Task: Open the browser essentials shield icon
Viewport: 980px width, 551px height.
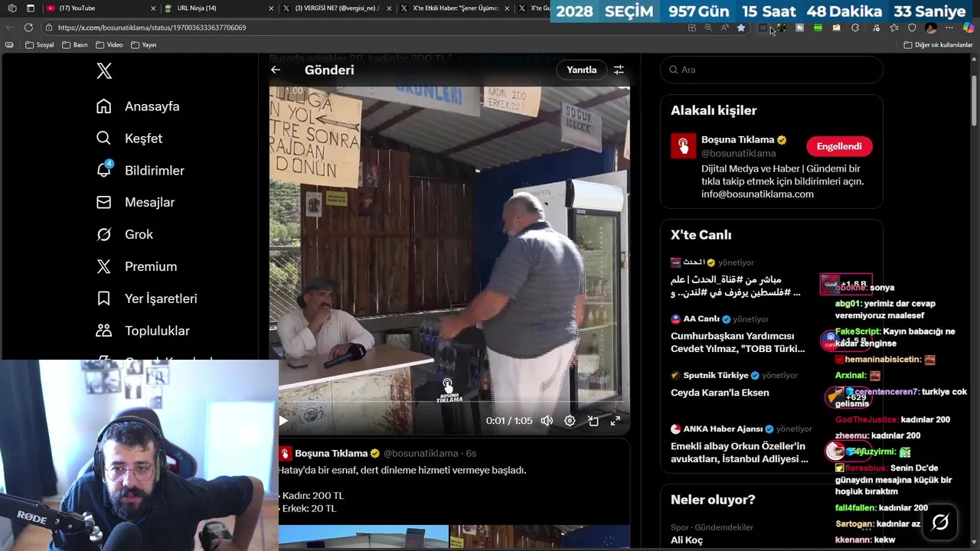Action: [x=912, y=28]
